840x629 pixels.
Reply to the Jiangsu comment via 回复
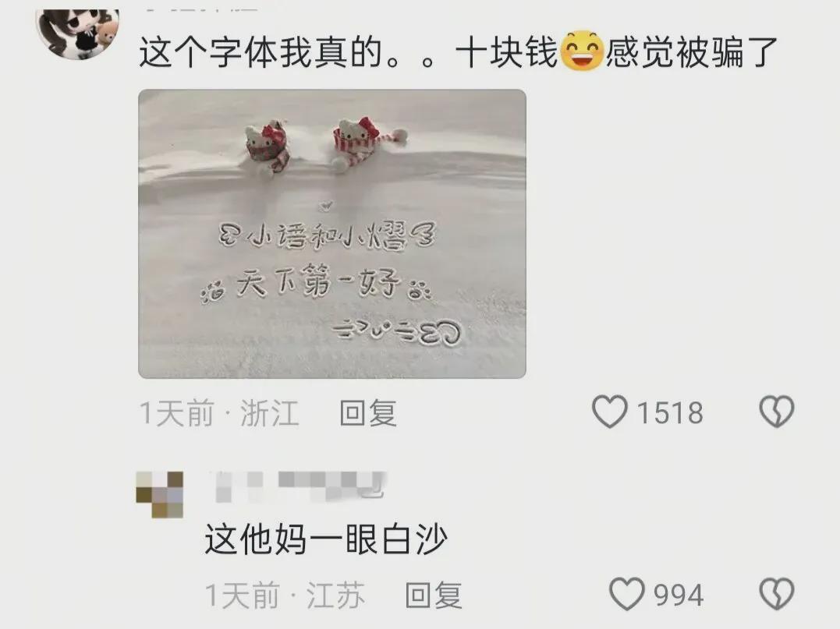click(x=434, y=595)
